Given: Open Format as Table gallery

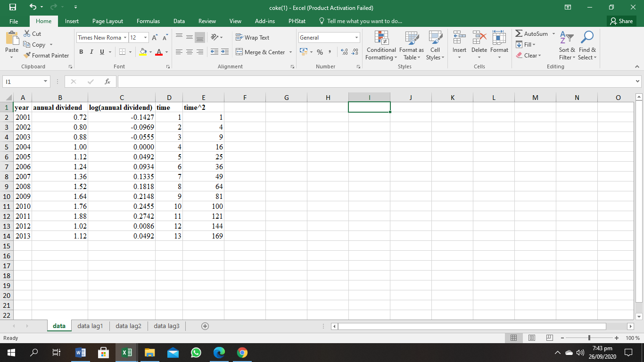Looking at the screenshot, I should 412,46.
